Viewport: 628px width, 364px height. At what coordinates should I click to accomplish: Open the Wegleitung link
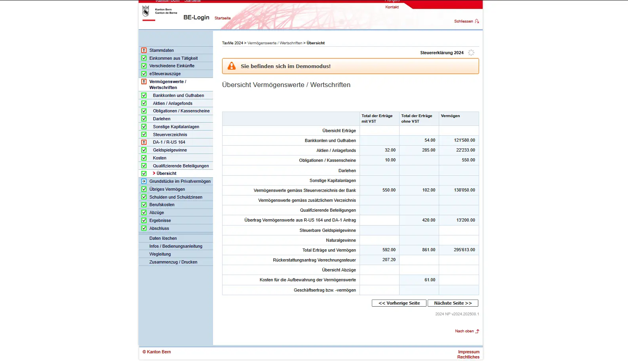click(160, 254)
